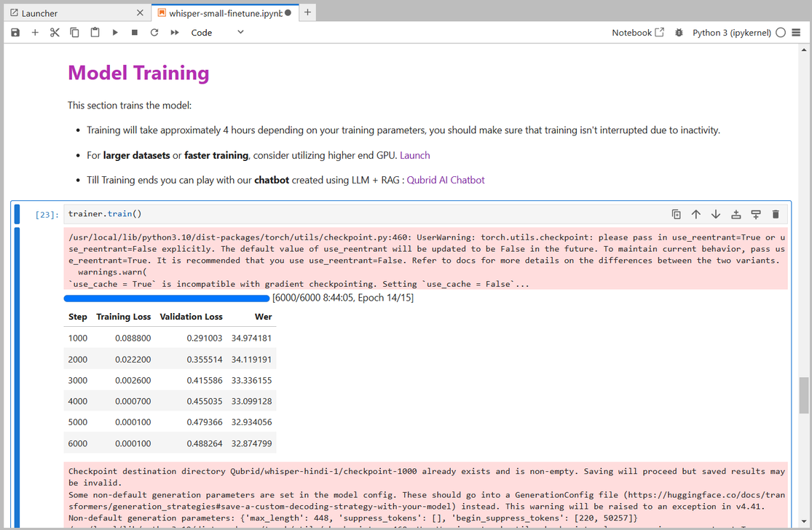This screenshot has width=812, height=530.
Task: Select WER value 34.974181
Action: [x=252, y=338]
